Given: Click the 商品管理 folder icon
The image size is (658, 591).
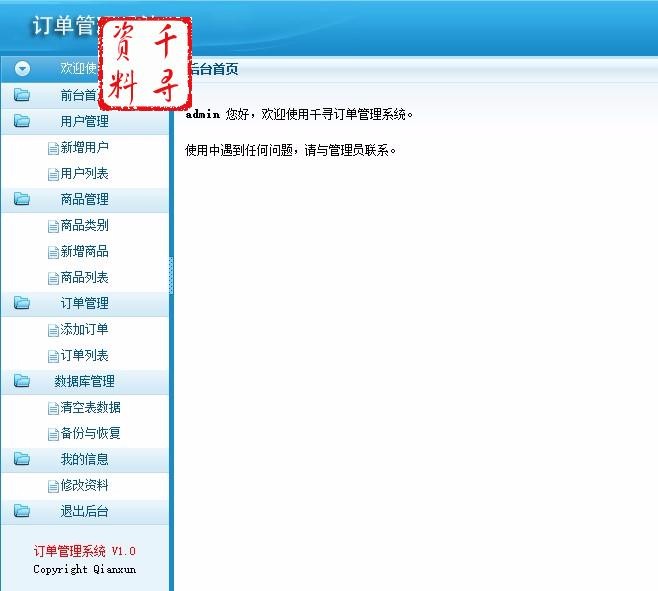Looking at the screenshot, I should coord(21,199).
